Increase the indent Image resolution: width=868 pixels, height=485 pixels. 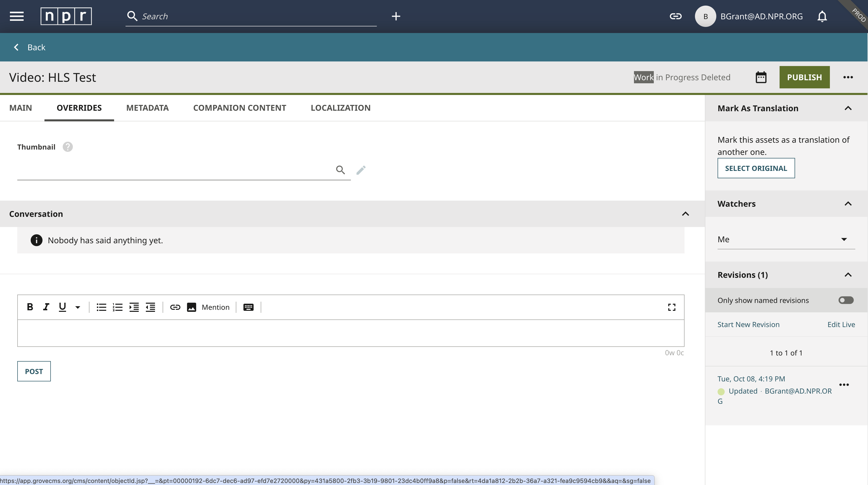[x=134, y=307]
